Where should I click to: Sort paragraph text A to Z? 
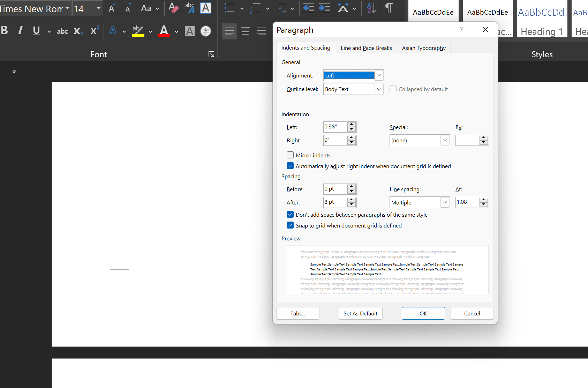point(371,8)
